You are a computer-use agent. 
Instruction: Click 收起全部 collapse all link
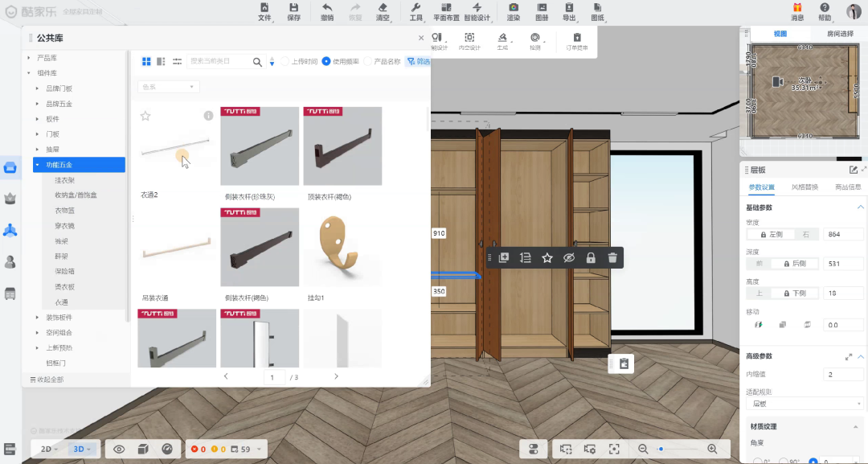pos(47,380)
